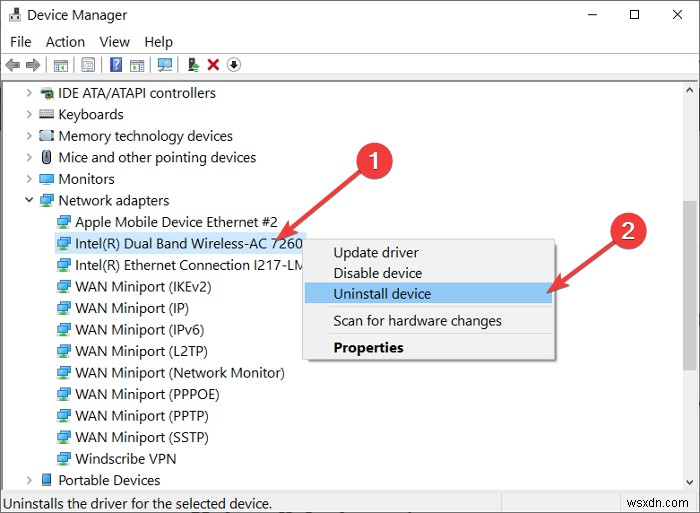This screenshot has width=700, height=513.
Task: Click the scrollbar down arrow
Action: 689,482
